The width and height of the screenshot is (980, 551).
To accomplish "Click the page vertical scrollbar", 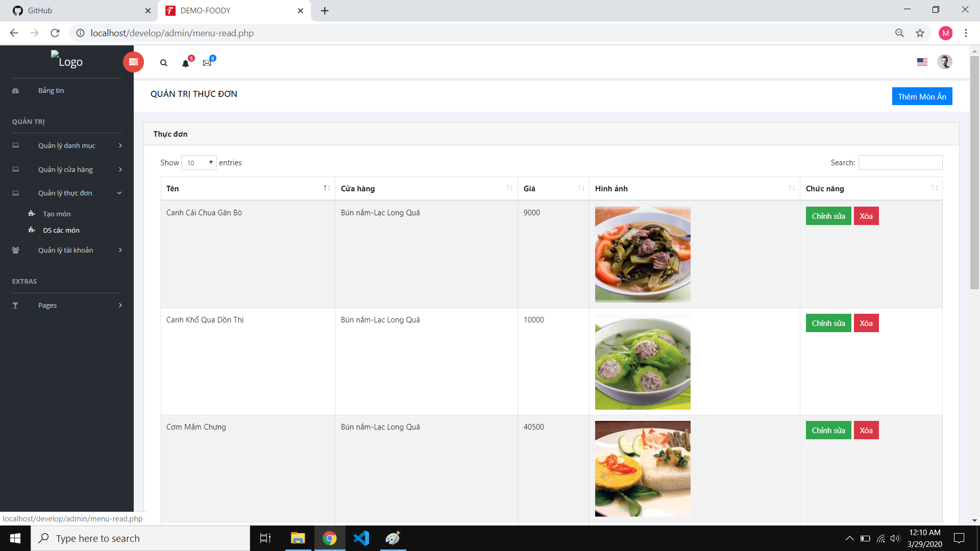I will (x=974, y=173).
